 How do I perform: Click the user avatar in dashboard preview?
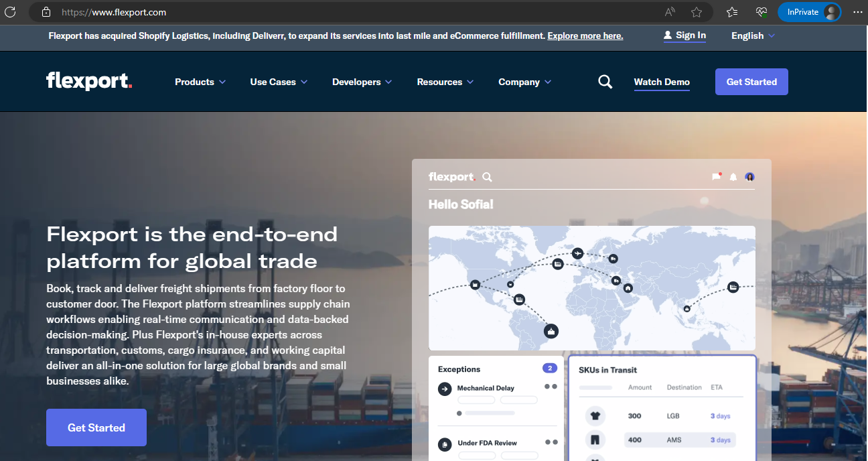(x=749, y=177)
